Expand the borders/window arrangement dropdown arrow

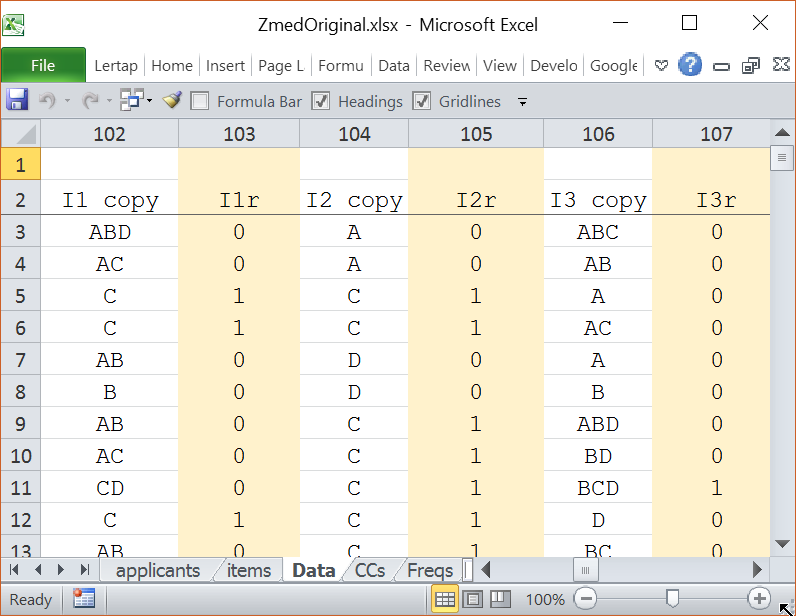pos(149,100)
